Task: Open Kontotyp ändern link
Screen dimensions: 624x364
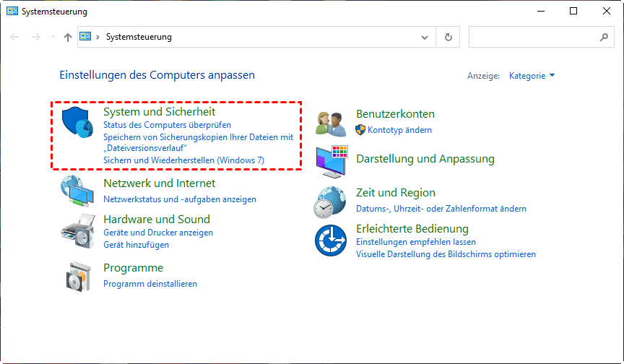Action: tap(399, 130)
